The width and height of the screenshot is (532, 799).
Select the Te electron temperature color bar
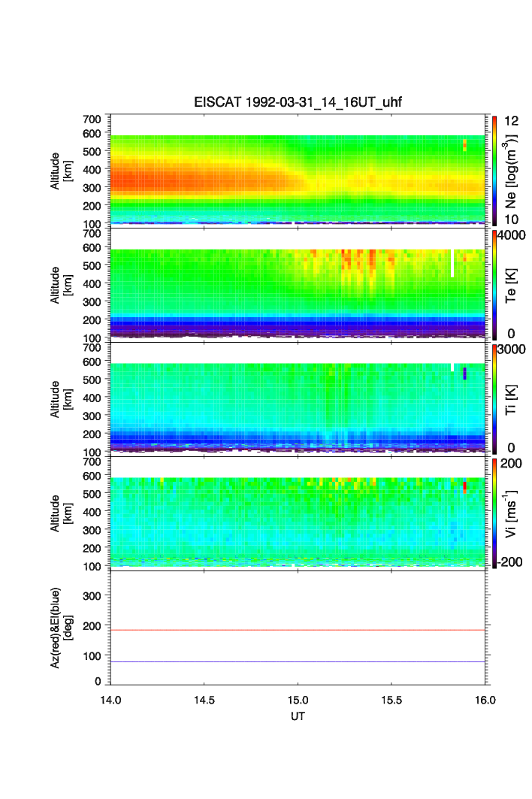pyautogui.click(x=494, y=285)
